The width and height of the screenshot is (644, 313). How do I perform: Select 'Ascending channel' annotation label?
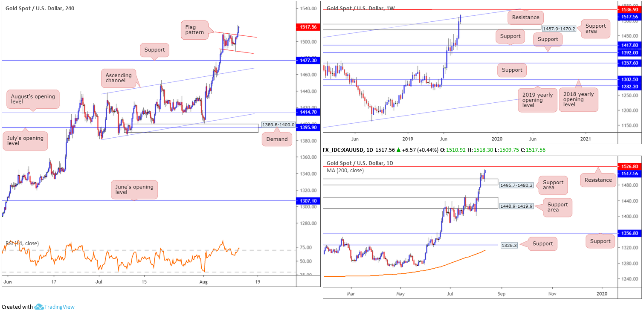(118, 78)
